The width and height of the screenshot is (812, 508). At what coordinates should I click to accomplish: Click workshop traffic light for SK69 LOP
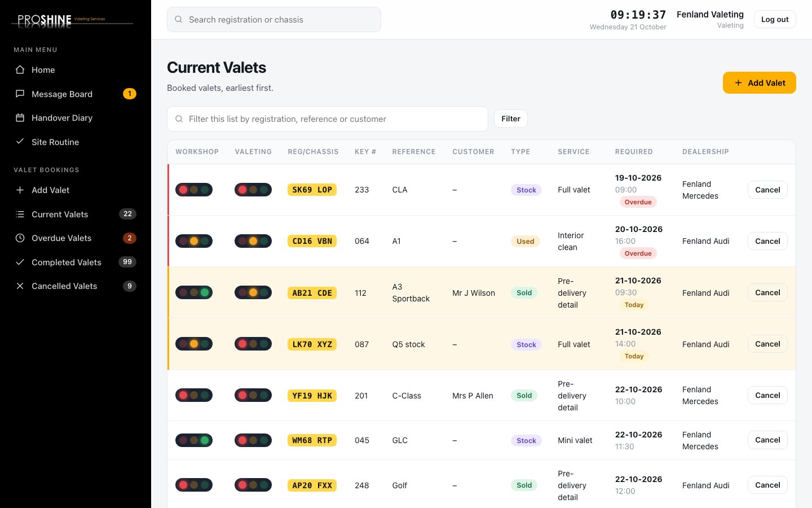[194, 190]
